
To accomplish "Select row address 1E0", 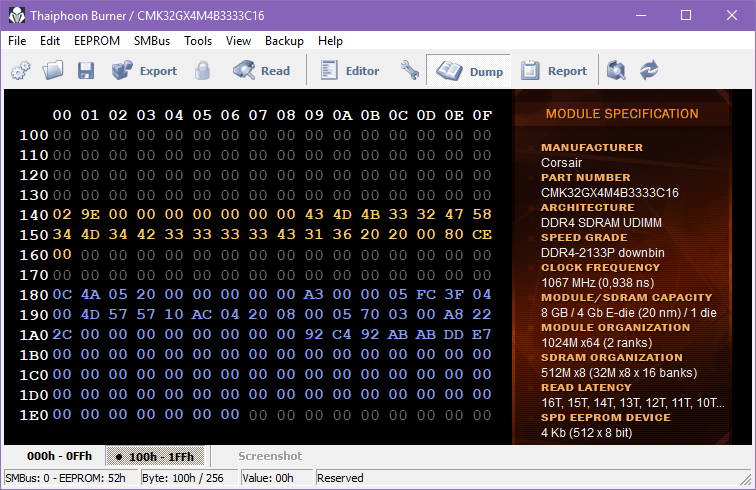I will point(34,415).
